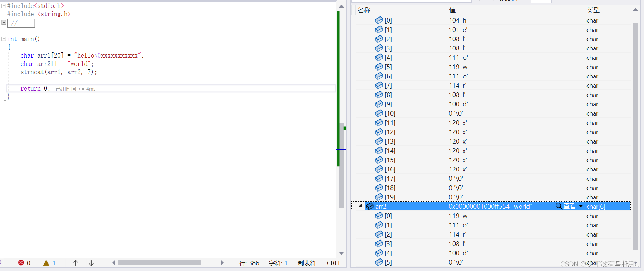Image resolution: width=644 pixels, height=271 pixels.
Task: Select the arr2 row in the watch list
Action: (x=491, y=206)
